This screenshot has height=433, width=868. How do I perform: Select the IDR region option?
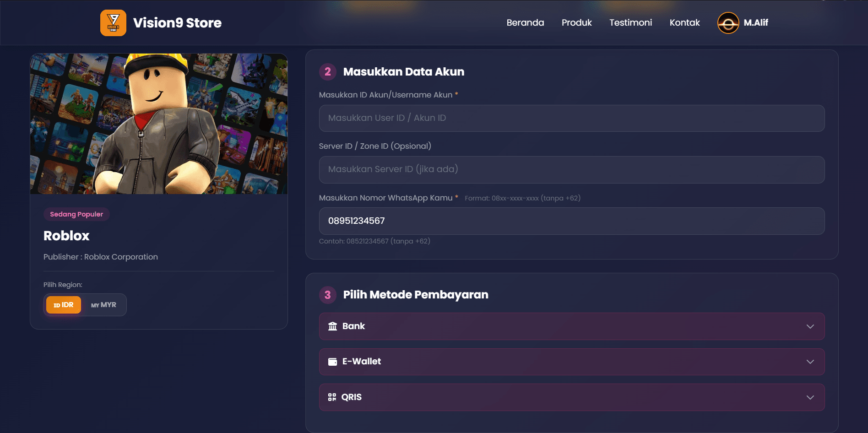pos(64,305)
